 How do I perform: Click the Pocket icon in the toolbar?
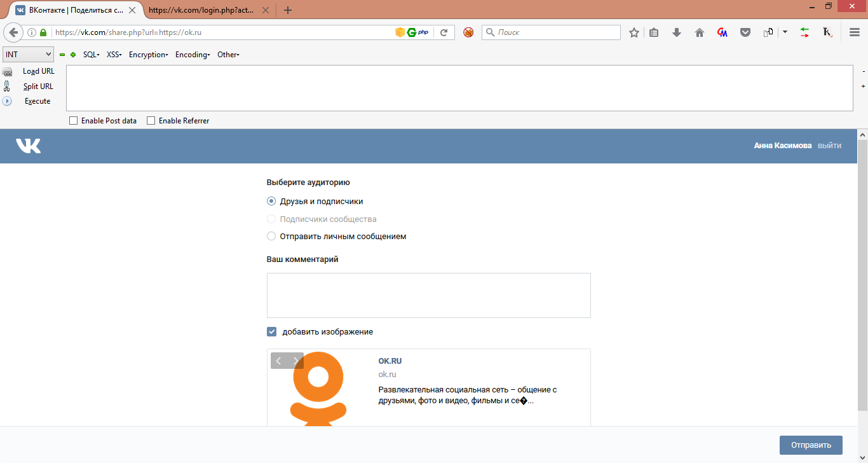pyautogui.click(x=745, y=32)
